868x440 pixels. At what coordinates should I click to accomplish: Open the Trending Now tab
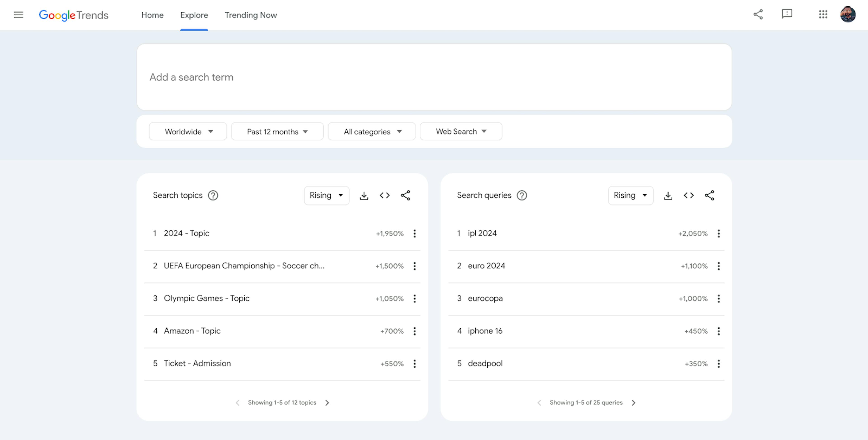tap(251, 15)
